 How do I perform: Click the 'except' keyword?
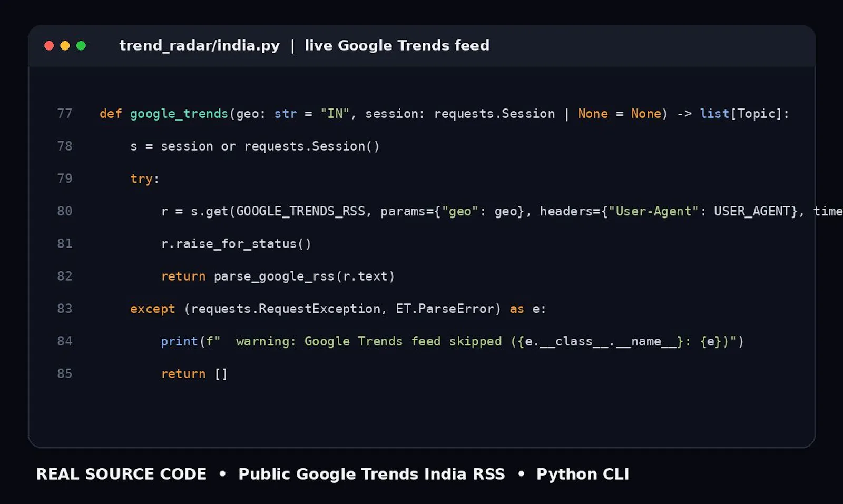(152, 309)
